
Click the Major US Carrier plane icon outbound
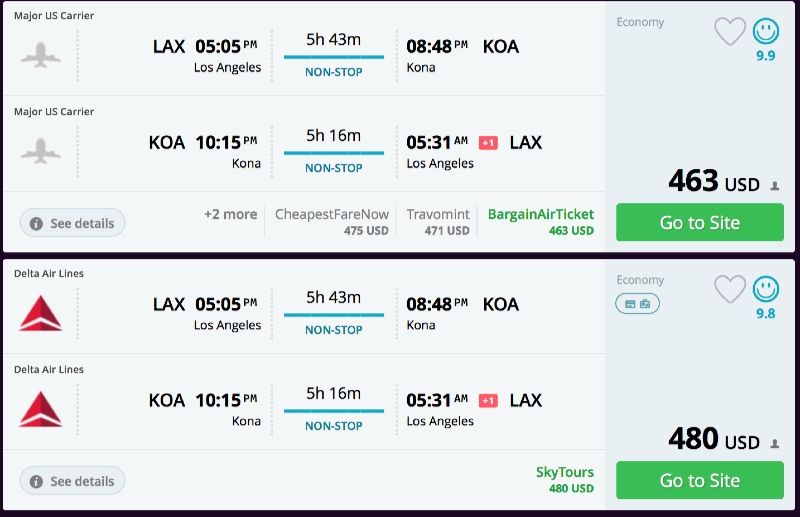(x=41, y=55)
